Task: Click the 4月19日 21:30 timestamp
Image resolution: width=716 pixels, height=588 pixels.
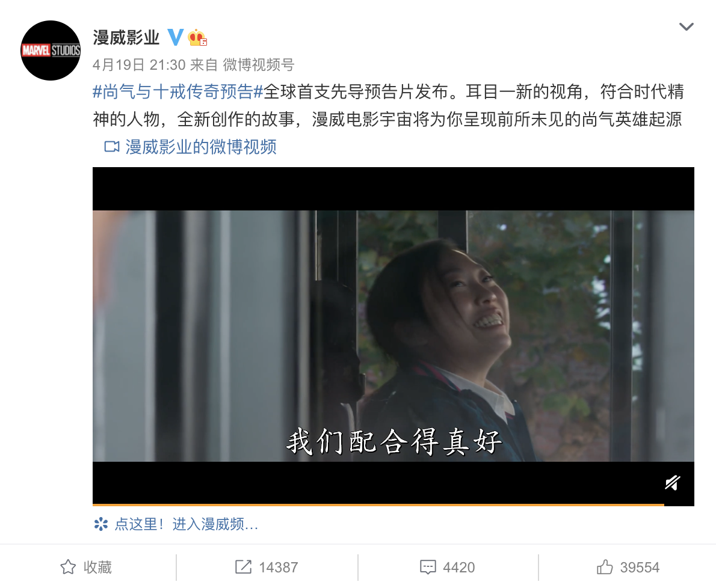Action: (x=139, y=65)
